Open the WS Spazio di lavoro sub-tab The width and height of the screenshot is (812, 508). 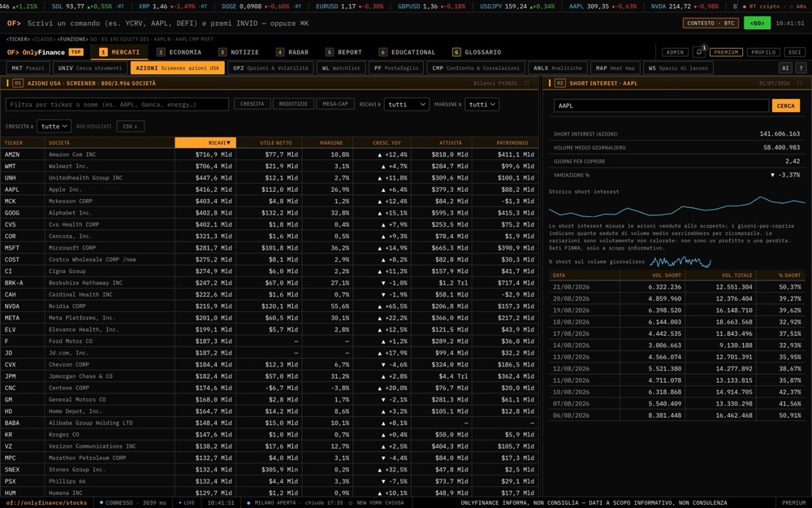click(x=678, y=68)
